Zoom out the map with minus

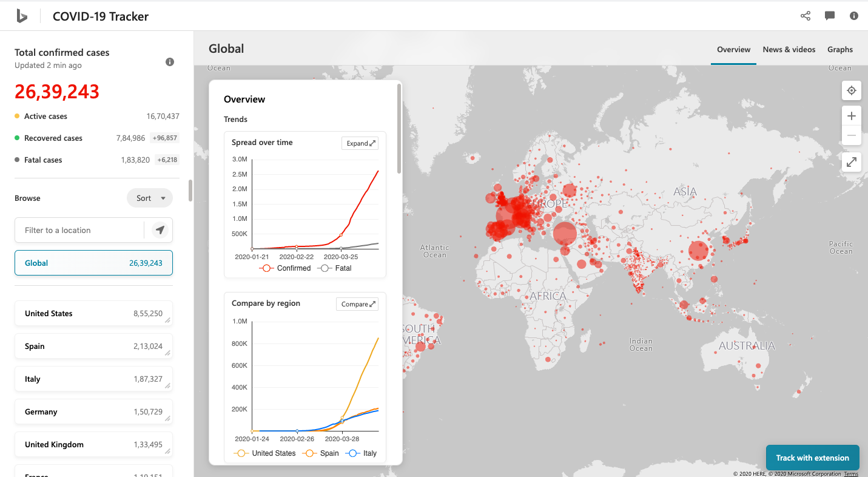(852, 135)
